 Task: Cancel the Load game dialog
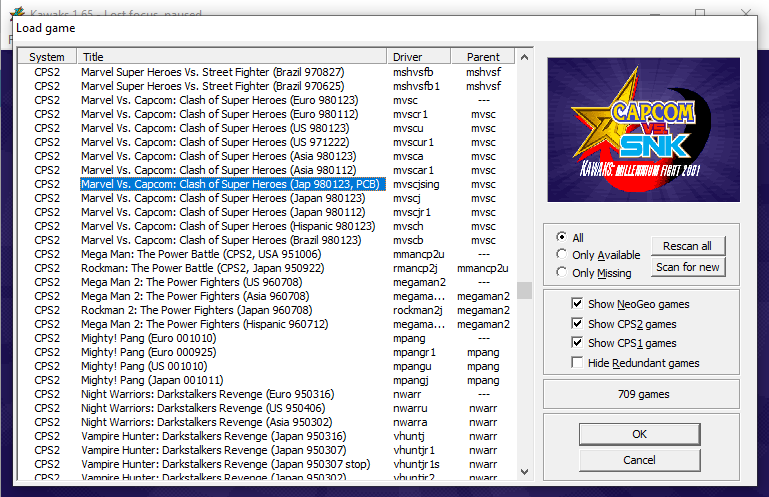[639, 460]
